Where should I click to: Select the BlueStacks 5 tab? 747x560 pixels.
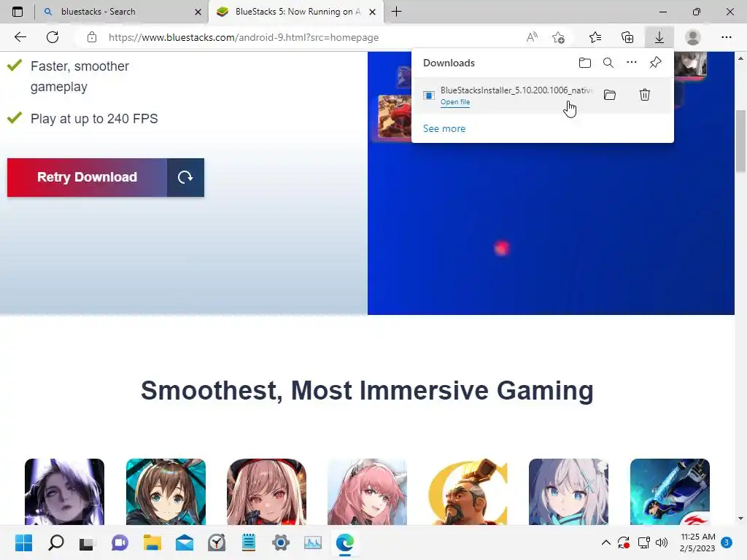[295, 12]
